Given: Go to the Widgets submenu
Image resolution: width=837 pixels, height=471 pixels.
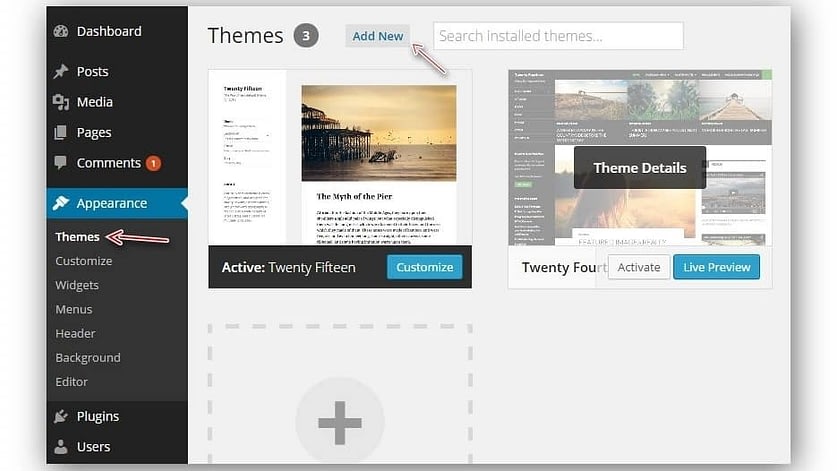Looking at the screenshot, I should point(77,285).
